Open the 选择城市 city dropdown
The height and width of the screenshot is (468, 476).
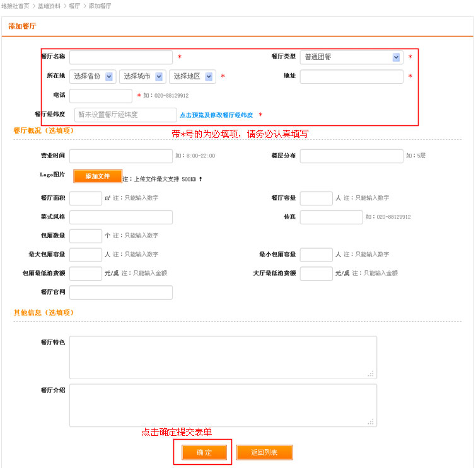[x=142, y=76]
